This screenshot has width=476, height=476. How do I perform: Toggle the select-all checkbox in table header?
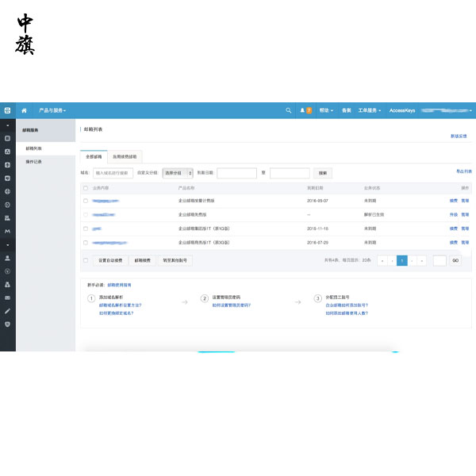86,188
